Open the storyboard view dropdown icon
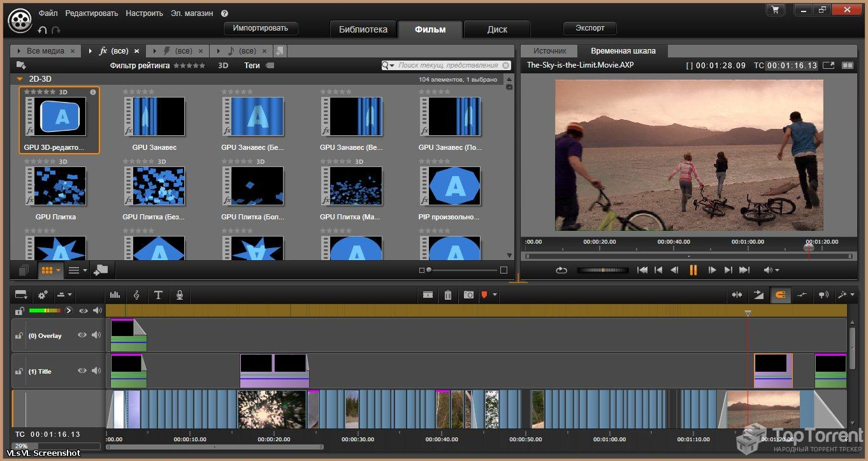 [x=21, y=295]
